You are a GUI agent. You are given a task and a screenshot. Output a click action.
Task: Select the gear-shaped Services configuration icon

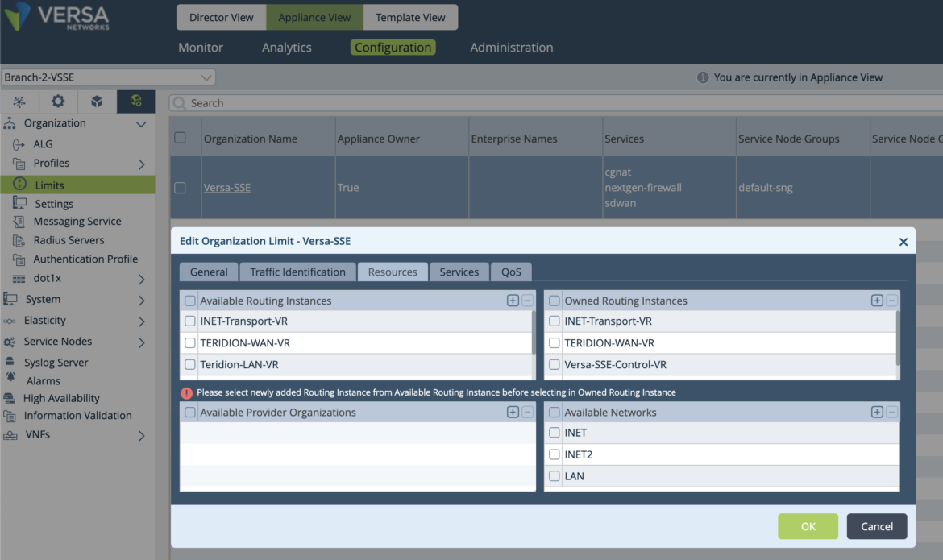coord(57,102)
